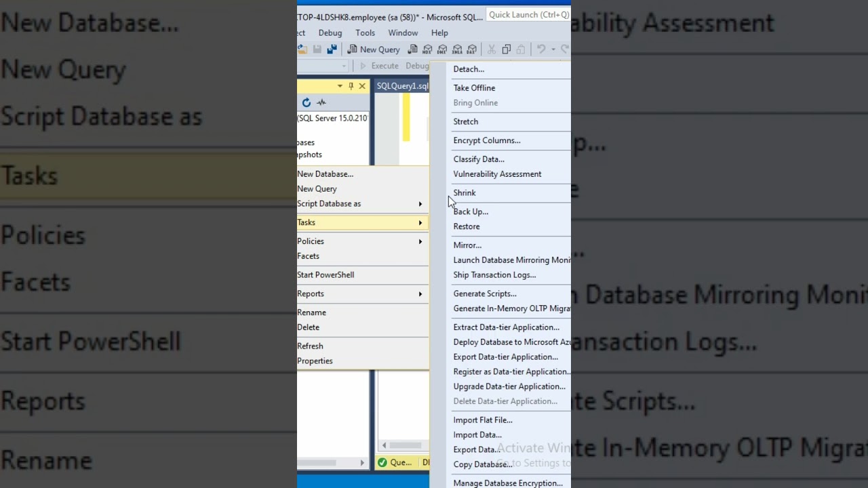Click the Save All toolbar icon

(332, 49)
